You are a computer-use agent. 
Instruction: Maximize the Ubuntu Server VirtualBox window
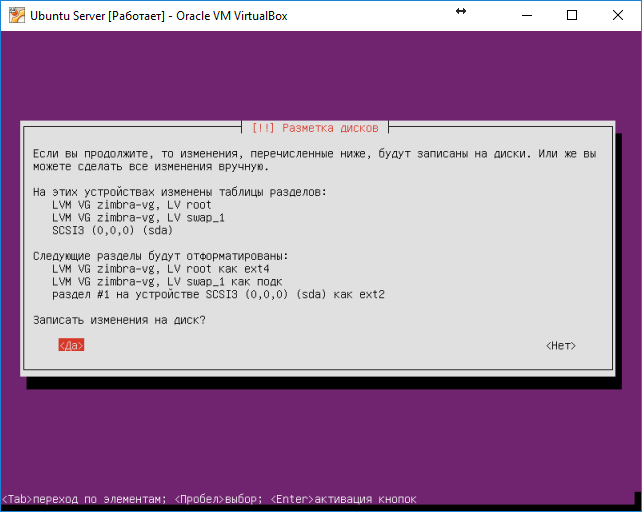click(572, 16)
